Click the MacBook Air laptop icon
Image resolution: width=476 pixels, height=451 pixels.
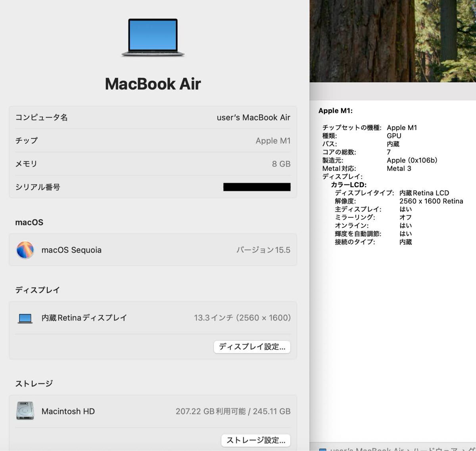[x=153, y=38]
